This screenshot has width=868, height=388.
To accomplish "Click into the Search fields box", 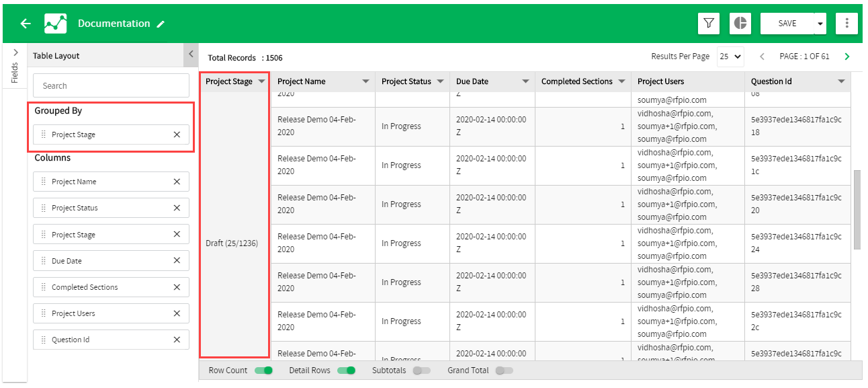I will 111,85.
